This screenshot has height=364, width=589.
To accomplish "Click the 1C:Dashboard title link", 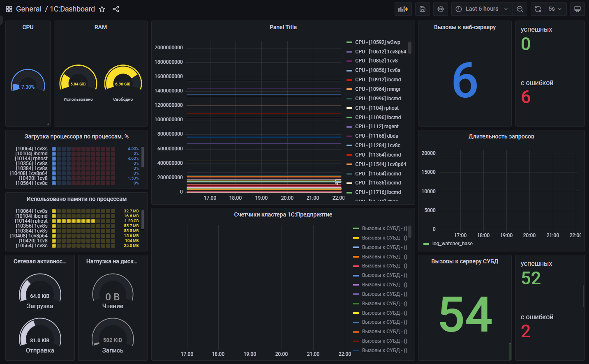I will 72,9.
